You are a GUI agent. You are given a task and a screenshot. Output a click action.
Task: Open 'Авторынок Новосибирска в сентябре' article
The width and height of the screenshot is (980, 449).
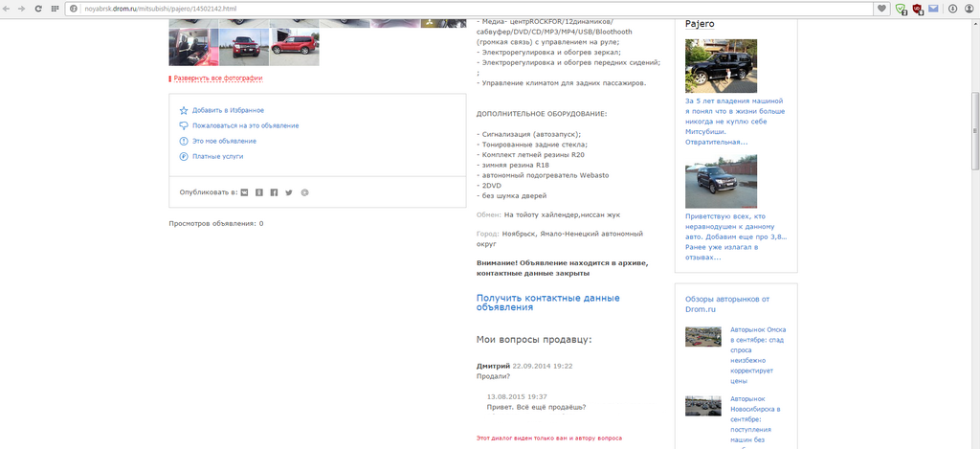[758, 423]
